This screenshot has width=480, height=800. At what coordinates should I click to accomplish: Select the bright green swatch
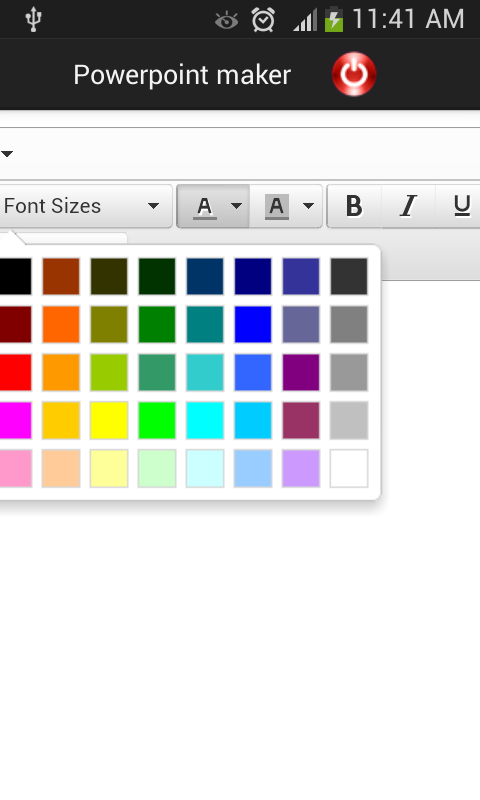click(x=157, y=420)
